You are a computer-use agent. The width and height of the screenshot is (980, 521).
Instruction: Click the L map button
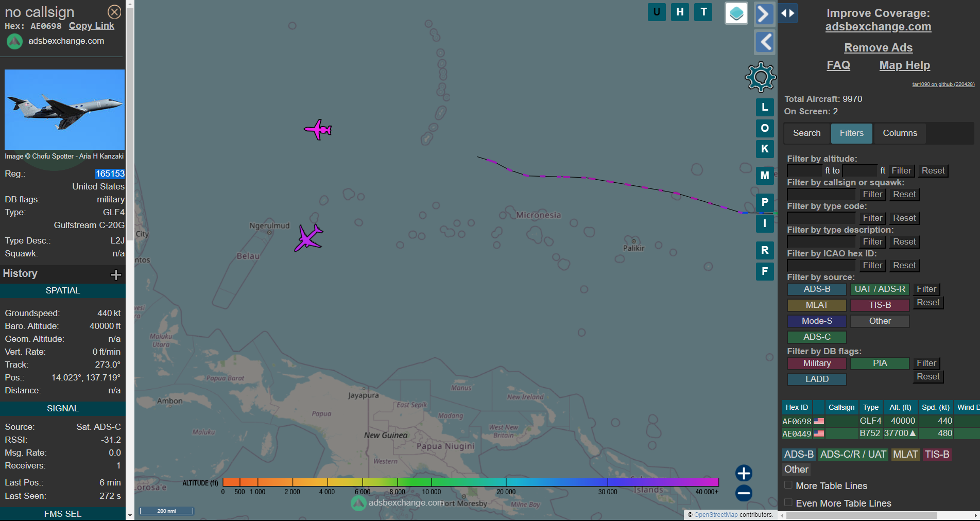[x=765, y=108]
